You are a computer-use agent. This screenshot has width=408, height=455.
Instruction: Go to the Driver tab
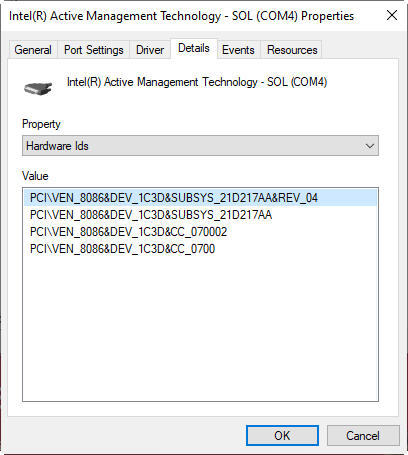click(150, 50)
